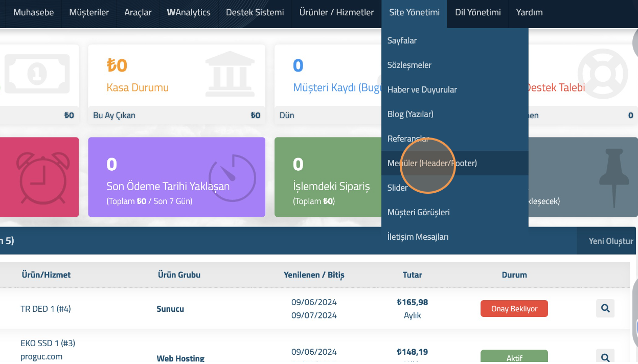638x364 pixels.
Task: Click magnifier icon for EKO SSD 1 order
Action: coord(605,357)
